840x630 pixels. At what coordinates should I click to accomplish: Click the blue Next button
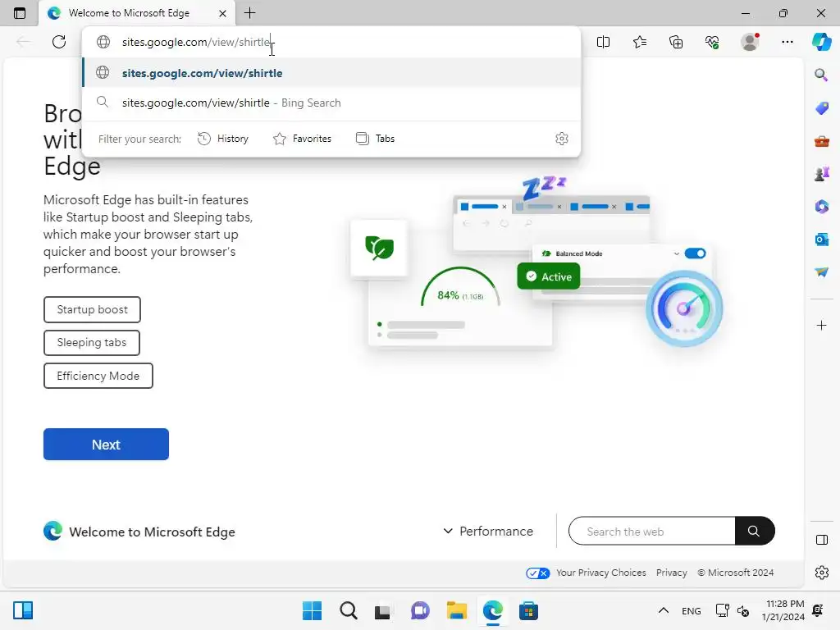(106, 444)
